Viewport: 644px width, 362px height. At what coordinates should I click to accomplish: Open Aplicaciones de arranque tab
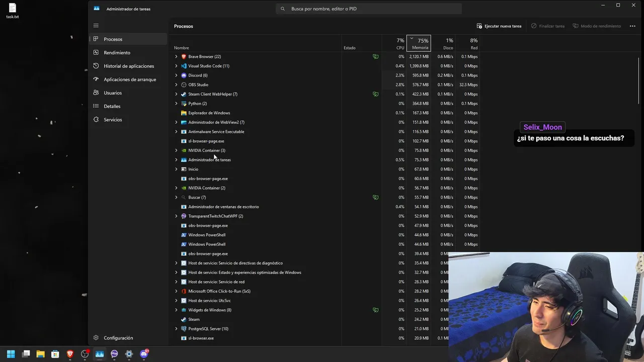(x=128, y=79)
